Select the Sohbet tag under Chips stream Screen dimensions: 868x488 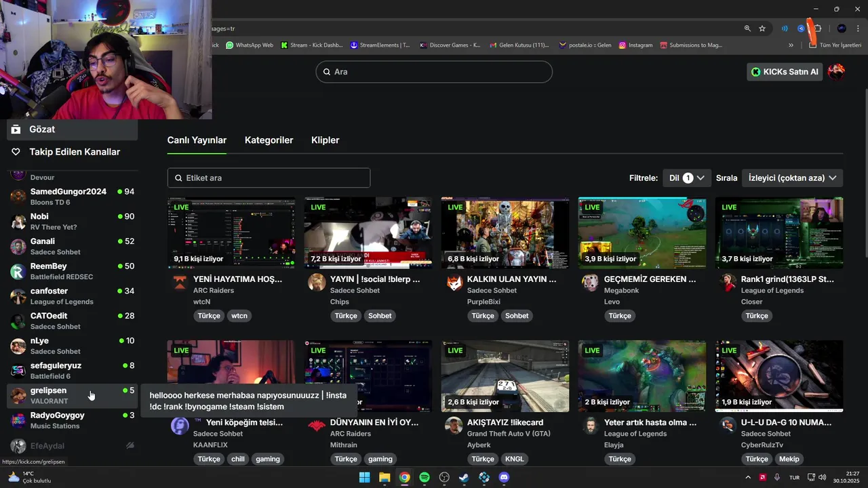(380, 316)
